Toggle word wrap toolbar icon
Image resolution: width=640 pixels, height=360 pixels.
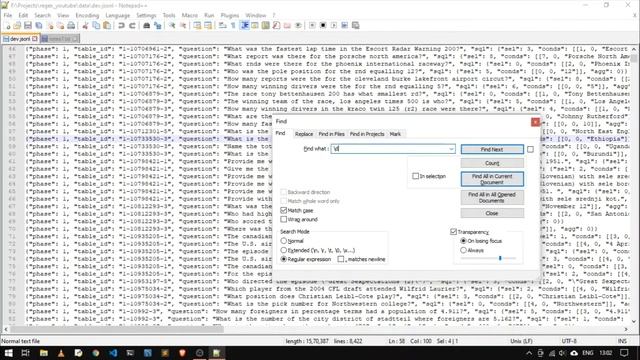point(222,26)
